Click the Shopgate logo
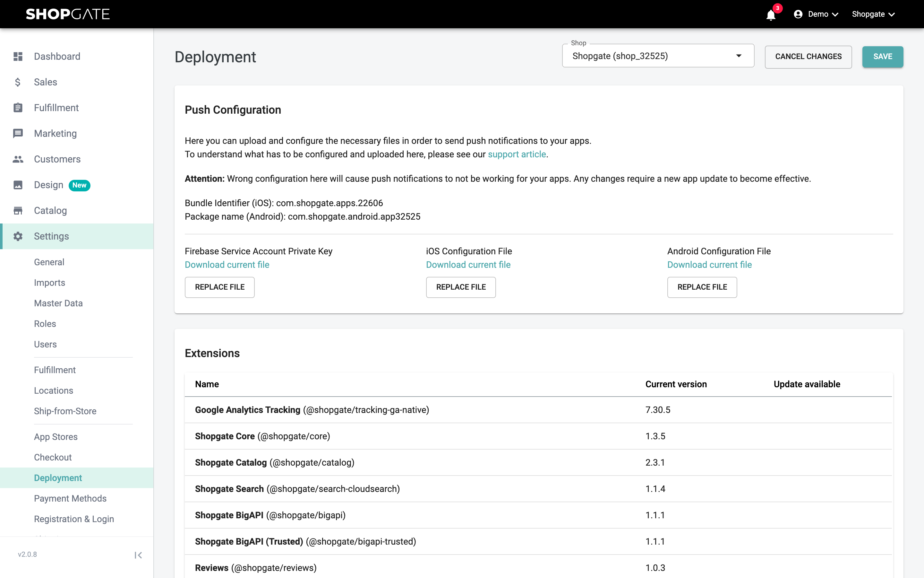The width and height of the screenshot is (924, 578). (68, 14)
